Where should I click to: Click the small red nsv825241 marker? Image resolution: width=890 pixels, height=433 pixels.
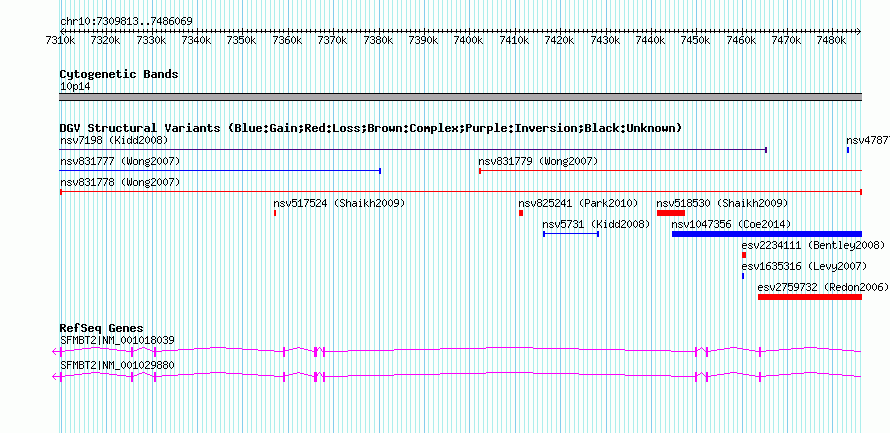pos(521,213)
